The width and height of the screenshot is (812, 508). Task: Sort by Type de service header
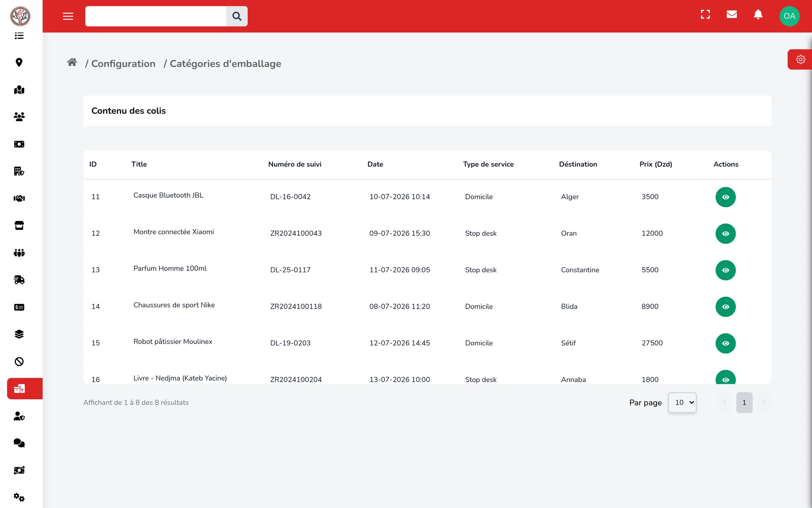488,164
